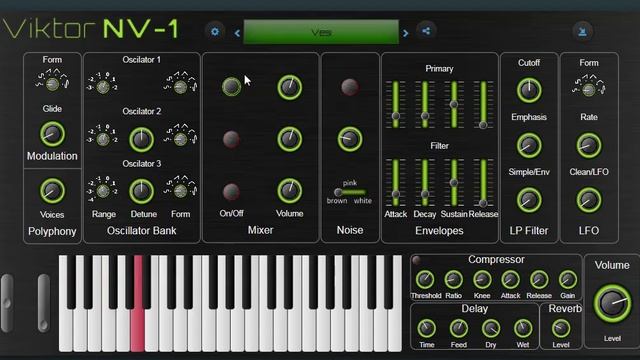Set the noise color slider between brown and white
This screenshot has width=640, height=360.
[x=350, y=192]
